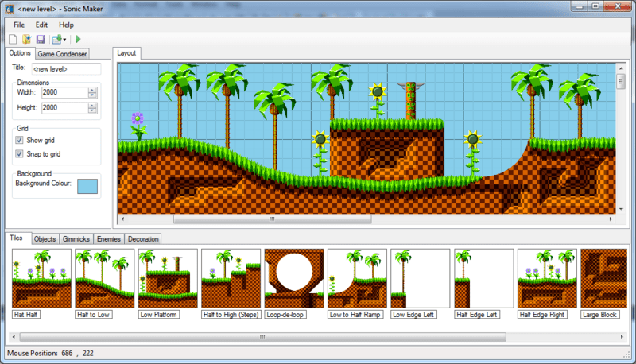Open the Export icon's dropdown arrow
Screen dimensions: 636x364
coord(64,40)
